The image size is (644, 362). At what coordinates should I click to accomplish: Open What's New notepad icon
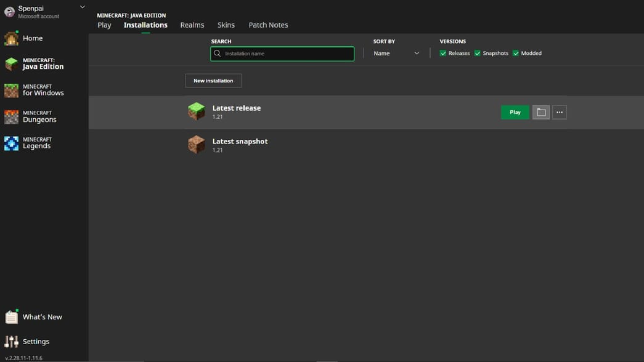coord(11,317)
